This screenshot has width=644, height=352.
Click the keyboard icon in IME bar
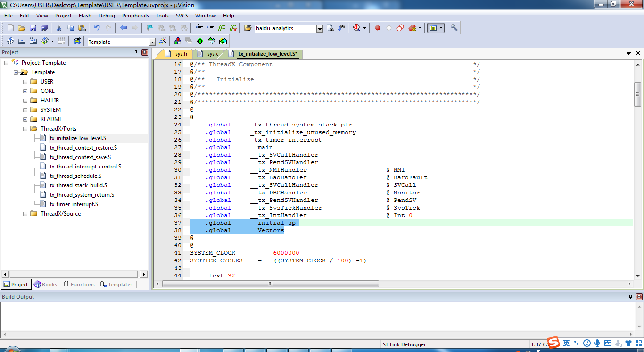point(608,343)
